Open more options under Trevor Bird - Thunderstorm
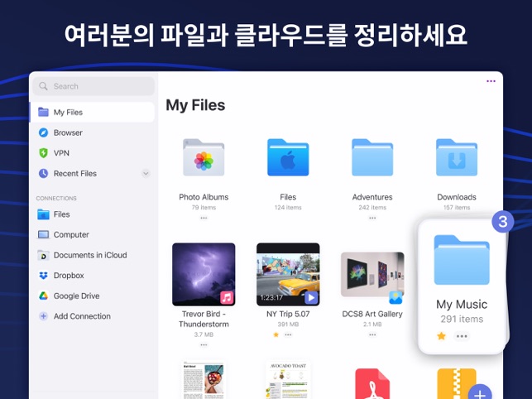The width and height of the screenshot is (532, 399). 204,345
